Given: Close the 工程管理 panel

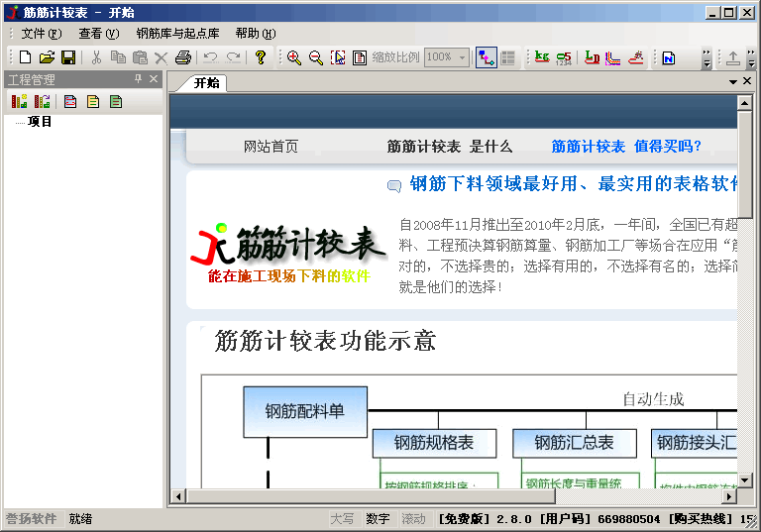Looking at the screenshot, I should click(x=154, y=78).
